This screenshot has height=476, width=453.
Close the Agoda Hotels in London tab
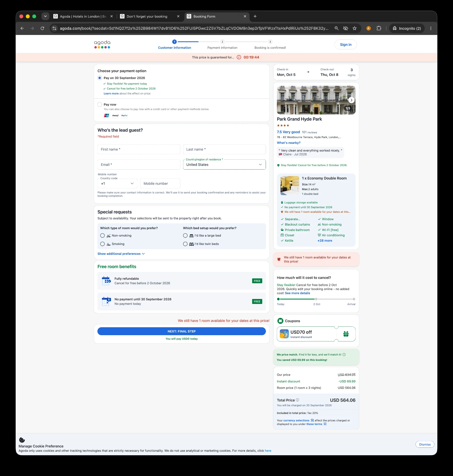click(x=111, y=16)
